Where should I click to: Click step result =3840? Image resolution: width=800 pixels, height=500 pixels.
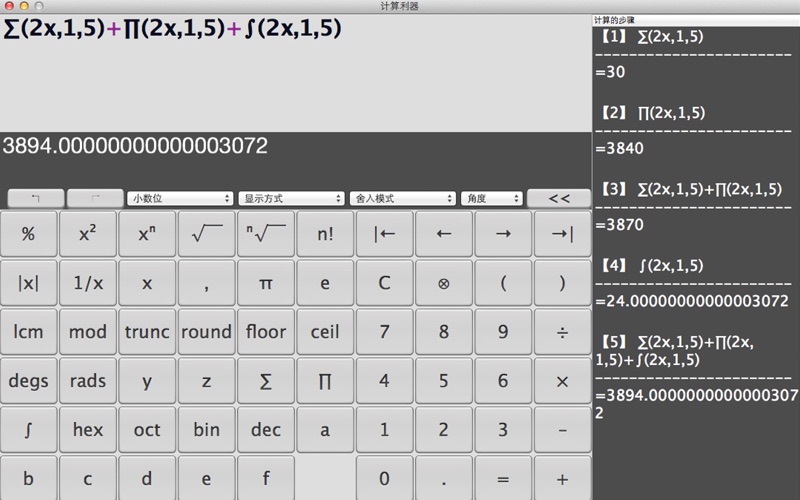pos(619,148)
